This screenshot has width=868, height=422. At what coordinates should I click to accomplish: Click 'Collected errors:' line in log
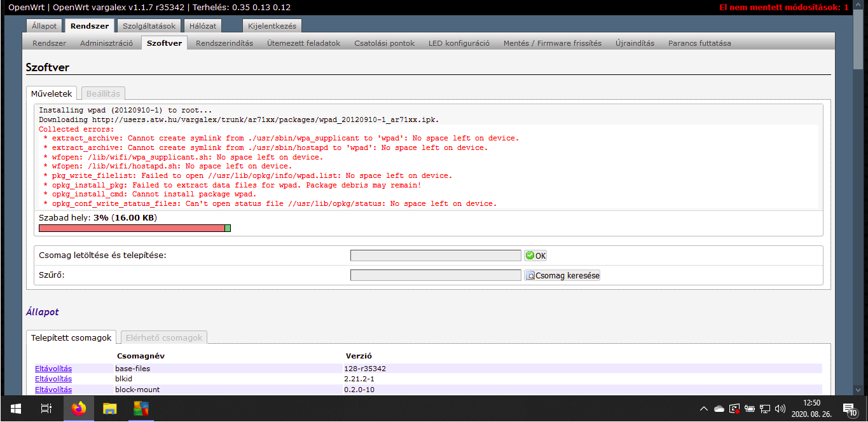[76, 129]
